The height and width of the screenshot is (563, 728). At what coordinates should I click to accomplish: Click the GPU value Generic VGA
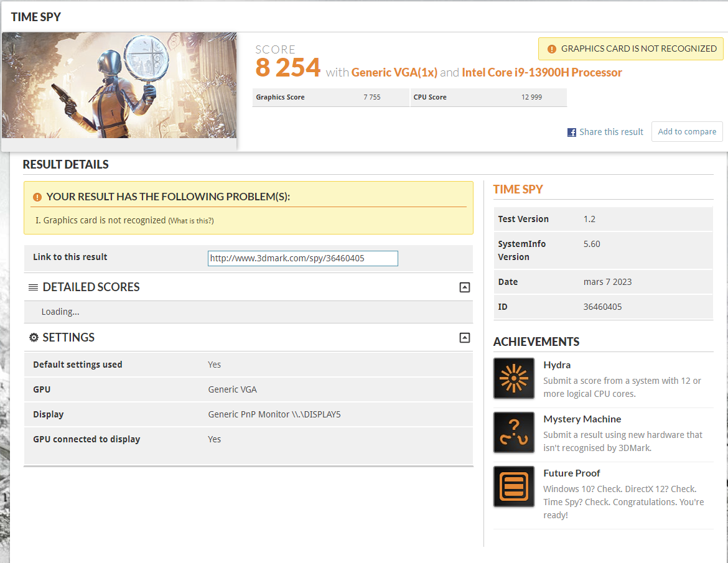232,389
